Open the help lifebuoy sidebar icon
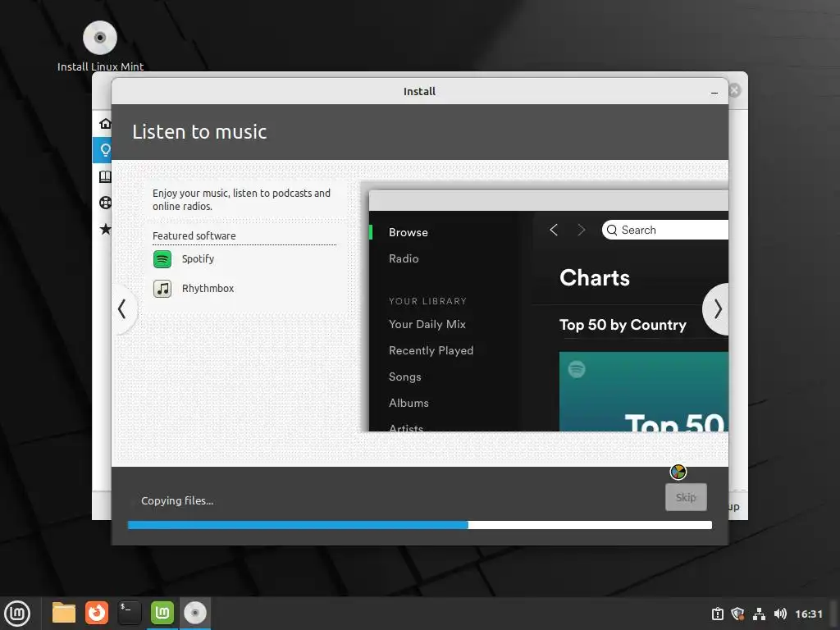Screen dimensions: 840x630 (105, 203)
